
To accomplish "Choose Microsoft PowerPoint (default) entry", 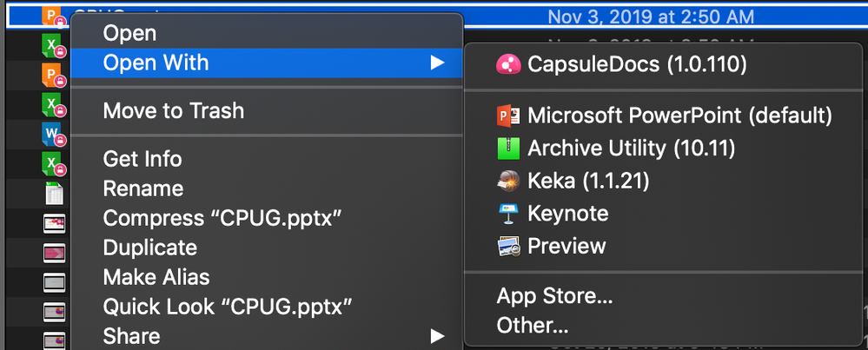I will click(x=664, y=116).
